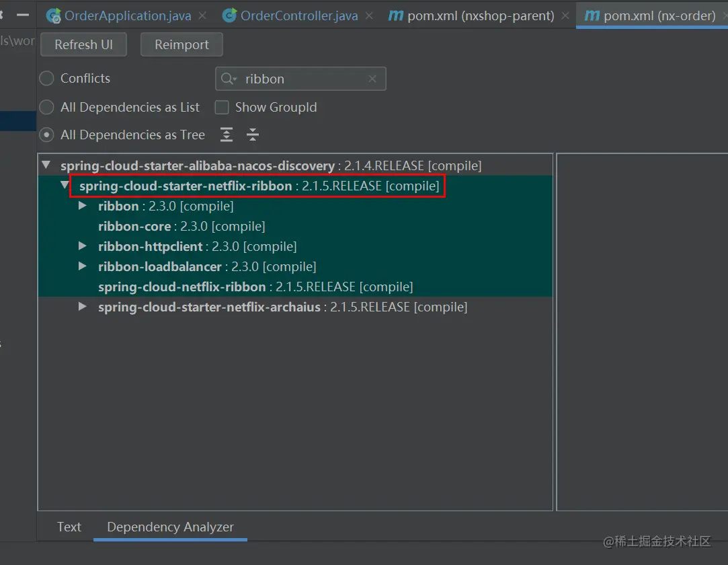Click the Expand All tree icon
This screenshot has width=728, height=565.
[x=227, y=135]
